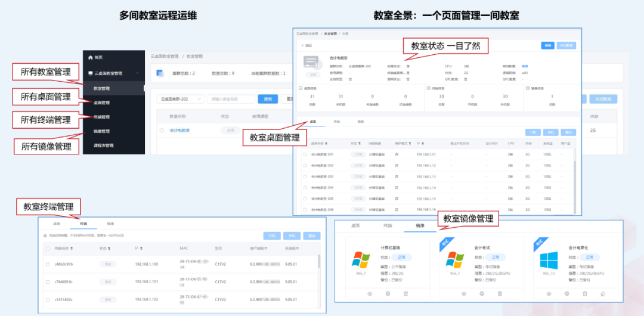
Task: Sort terminal table by IP column arrows
Action: [141, 249]
